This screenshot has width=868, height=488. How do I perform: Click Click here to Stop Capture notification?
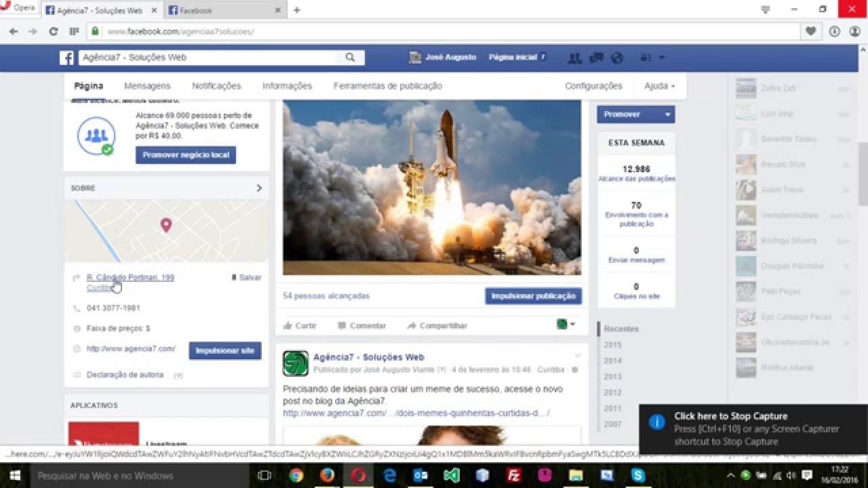point(753,429)
